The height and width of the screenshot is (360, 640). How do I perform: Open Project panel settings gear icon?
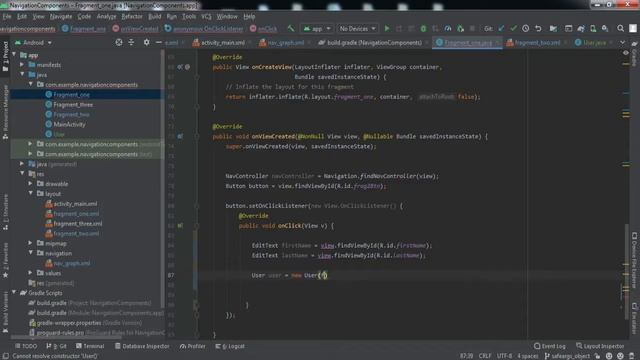click(x=146, y=42)
